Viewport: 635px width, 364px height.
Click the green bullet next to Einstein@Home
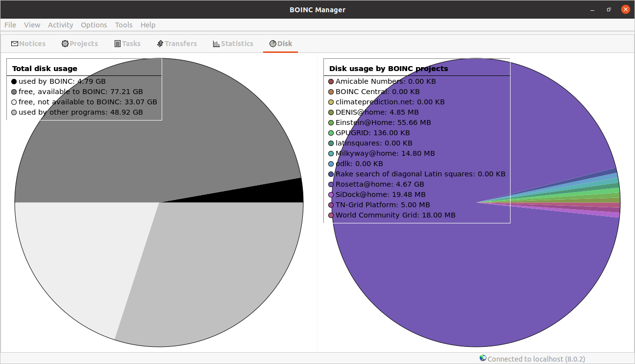point(331,122)
